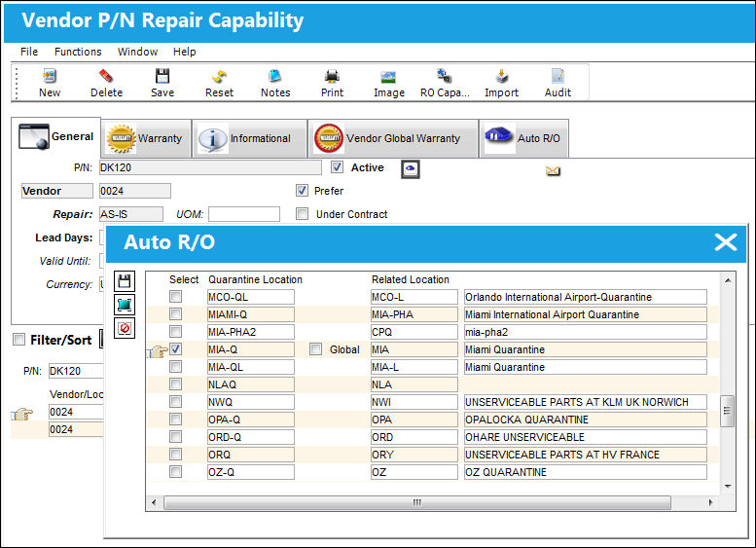Click the P/N field DK120

pyautogui.click(x=210, y=167)
